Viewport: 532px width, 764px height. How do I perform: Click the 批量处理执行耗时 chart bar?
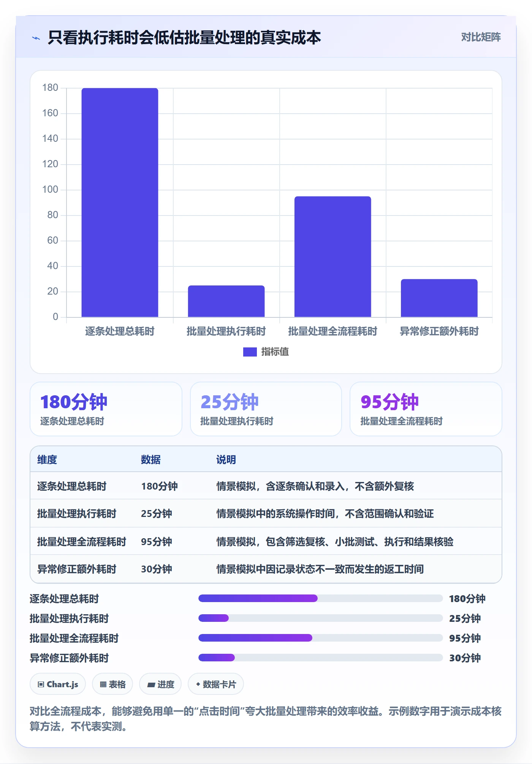(226, 301)
